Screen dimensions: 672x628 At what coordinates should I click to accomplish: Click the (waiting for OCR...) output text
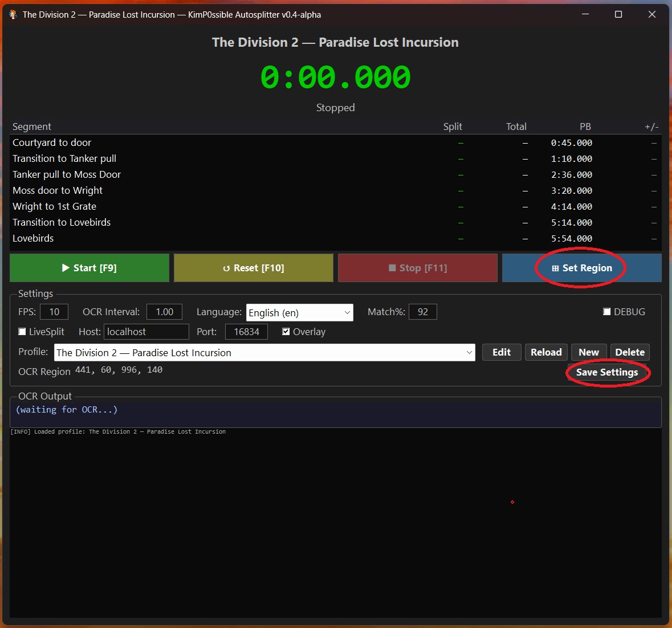(67, 410)
